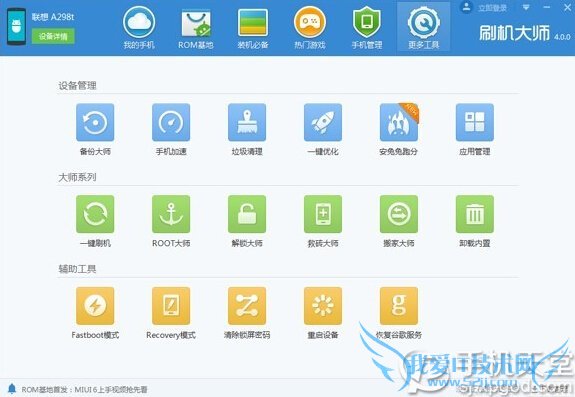Click the 联想 A298t device name

[53, 17]
